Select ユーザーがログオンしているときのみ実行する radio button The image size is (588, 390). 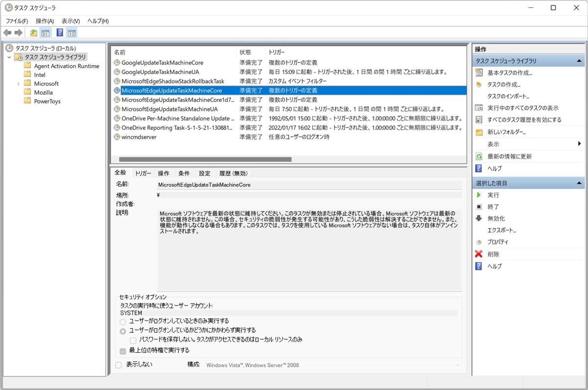(x=123, y=321)
